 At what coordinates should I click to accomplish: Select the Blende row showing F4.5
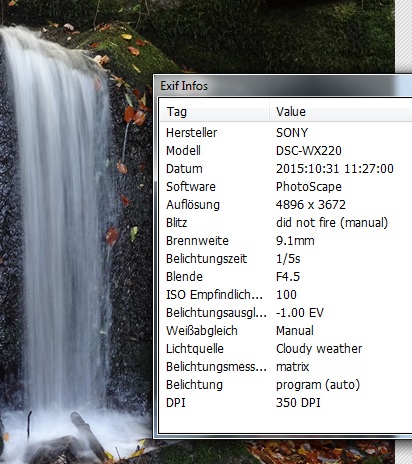(x=286, y=277)
